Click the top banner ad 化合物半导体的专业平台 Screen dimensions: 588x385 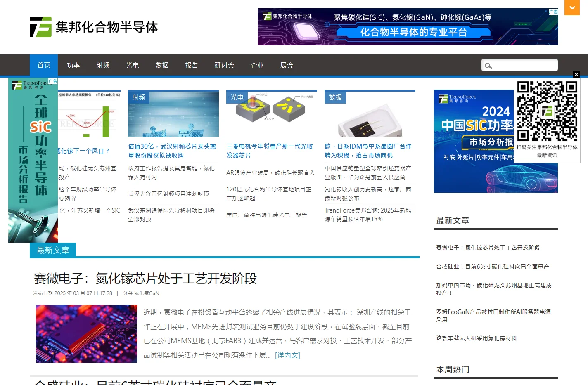pyautogui.click(x=408, y=27)
